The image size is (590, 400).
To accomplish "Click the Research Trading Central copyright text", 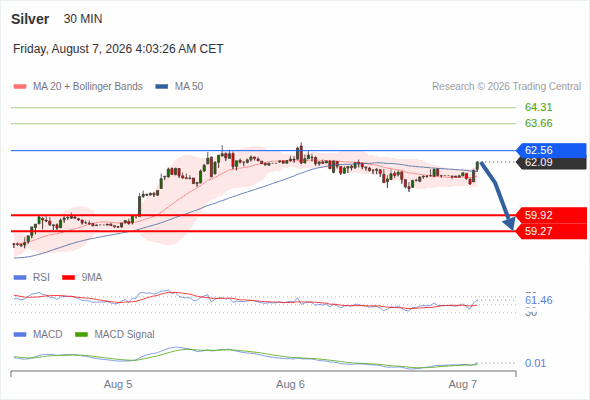I will point(506,87).
